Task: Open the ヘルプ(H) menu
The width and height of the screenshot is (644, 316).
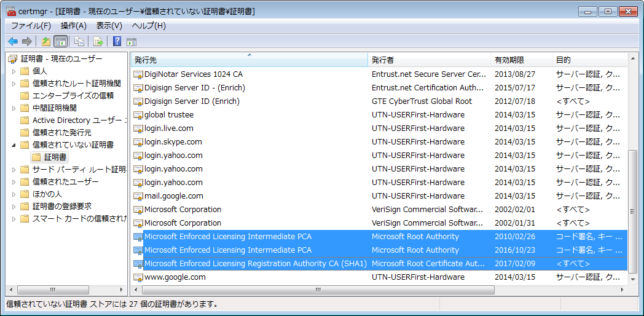Action: point(149,25)
